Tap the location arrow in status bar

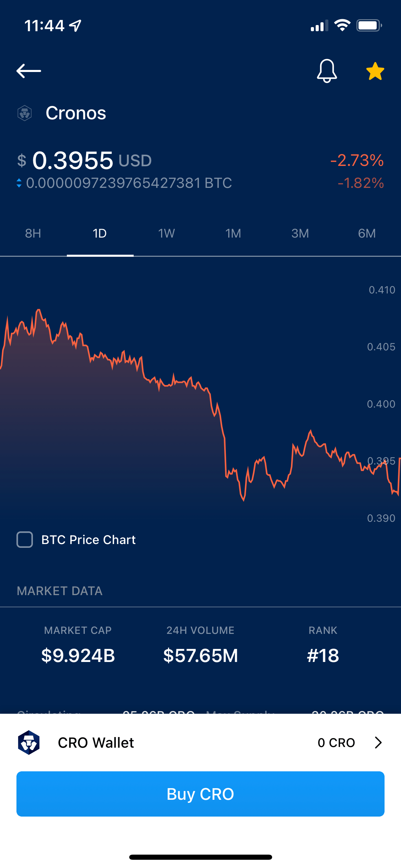75,25
